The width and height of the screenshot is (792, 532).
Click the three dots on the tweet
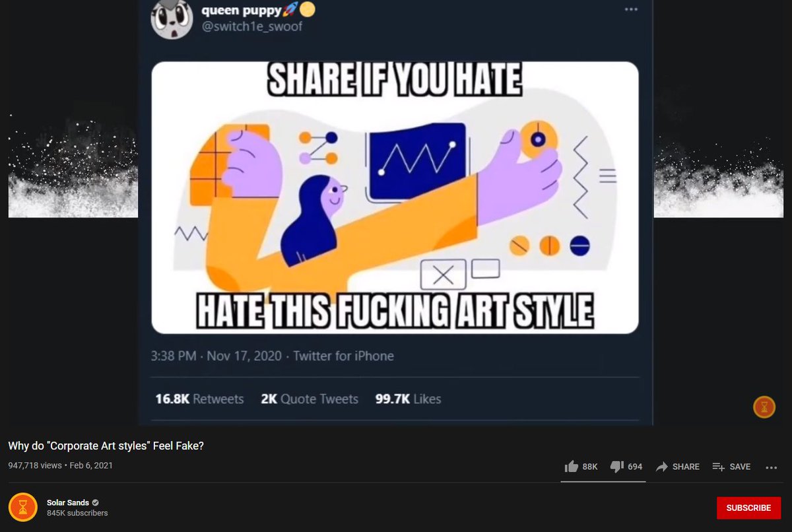[x=632, y=9]
